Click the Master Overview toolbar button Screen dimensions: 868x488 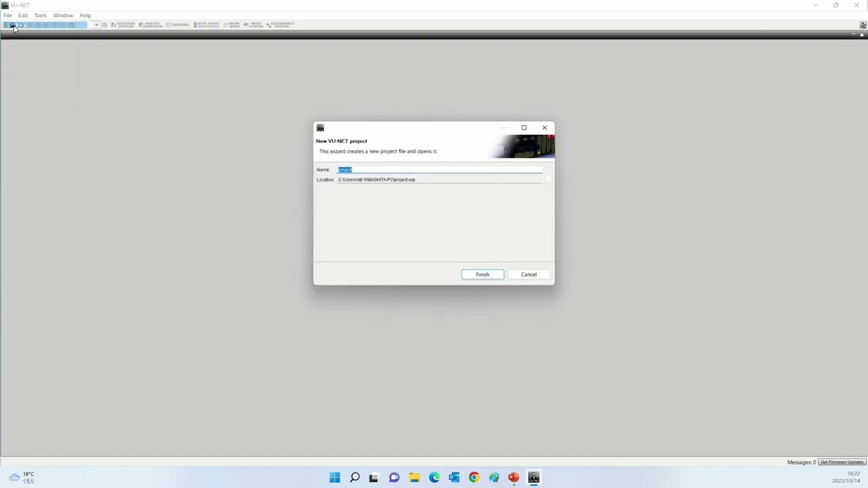click(151, 24)
